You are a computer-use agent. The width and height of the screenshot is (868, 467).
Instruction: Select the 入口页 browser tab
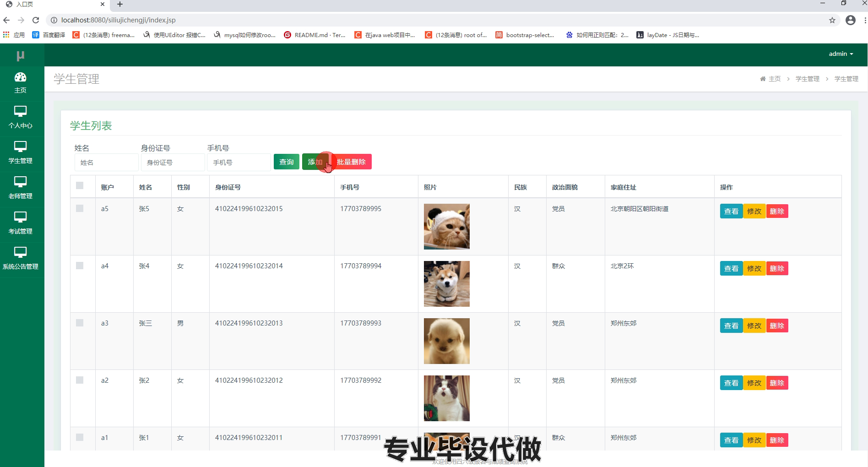(55, 5)
